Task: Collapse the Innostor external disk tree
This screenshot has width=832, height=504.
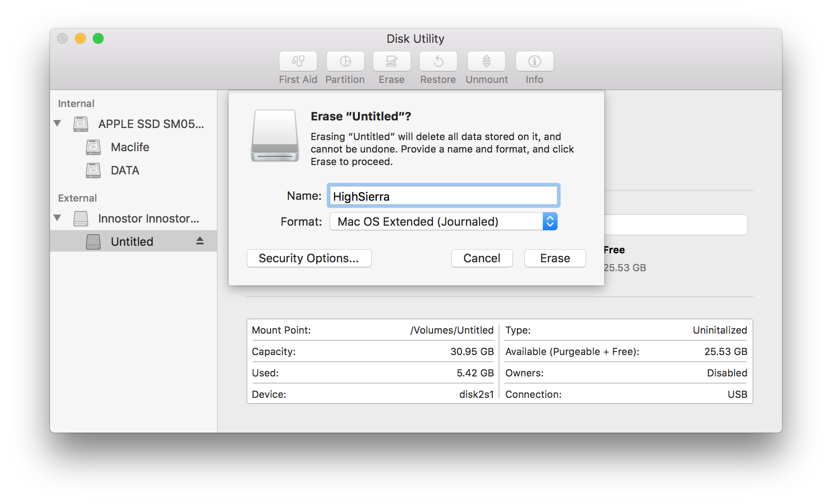Action: point(57,218)
